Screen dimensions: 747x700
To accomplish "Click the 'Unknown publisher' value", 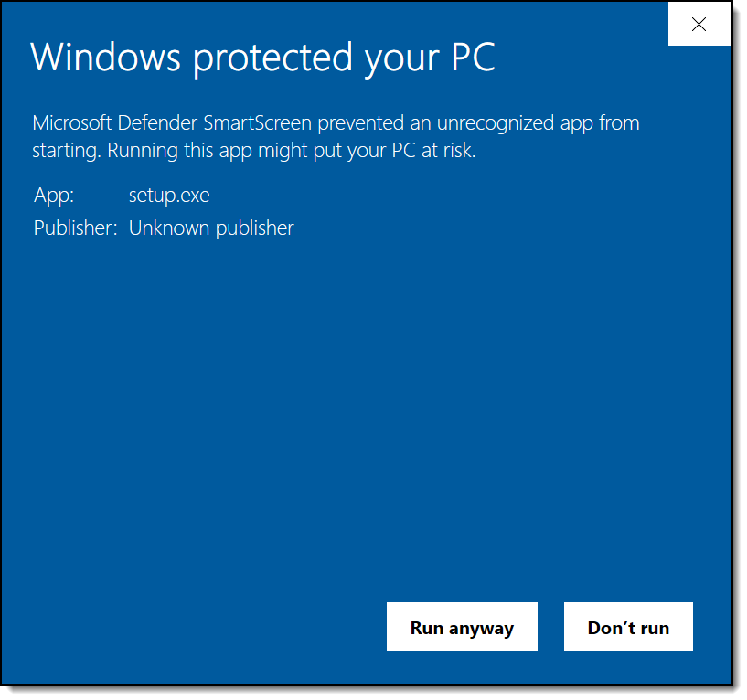I will (x=211, y=228).
